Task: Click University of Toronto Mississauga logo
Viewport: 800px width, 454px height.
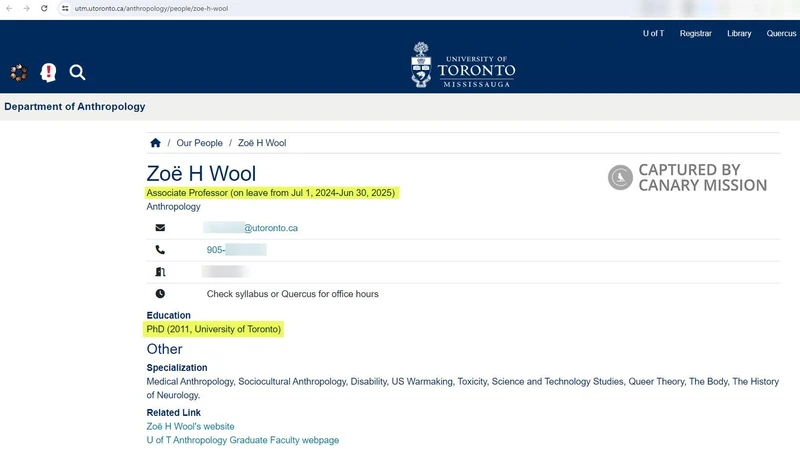Action: (463, 65)
